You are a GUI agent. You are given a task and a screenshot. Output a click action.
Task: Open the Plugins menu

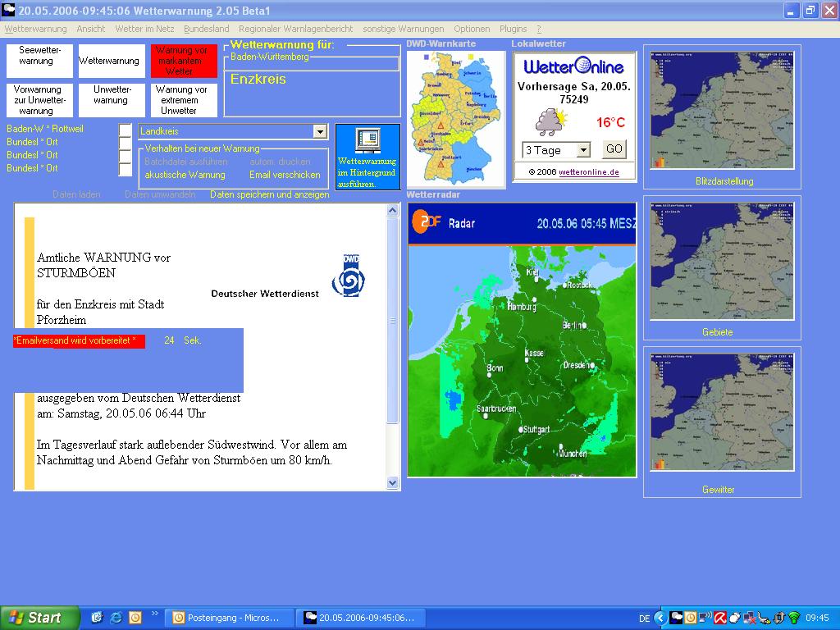(514, 29)
